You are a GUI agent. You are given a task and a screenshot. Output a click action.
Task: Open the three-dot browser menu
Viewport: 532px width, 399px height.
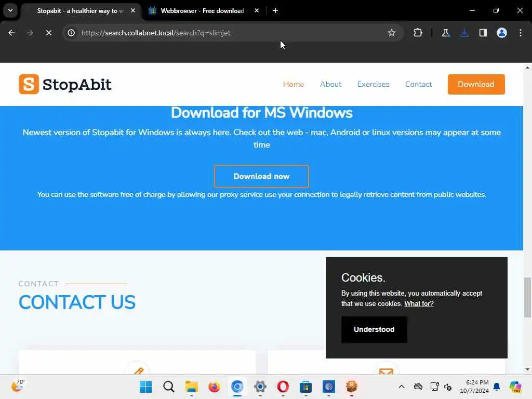pos(521,33)
